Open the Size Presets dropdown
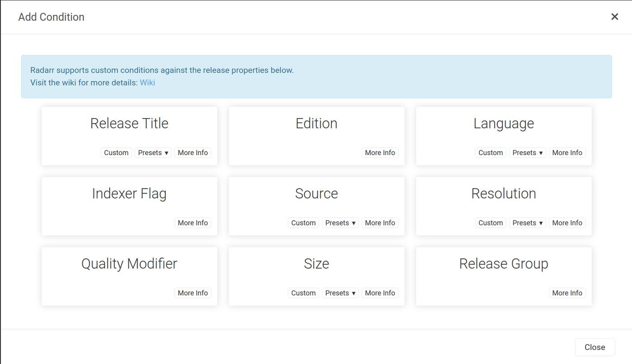 [340, 293]
